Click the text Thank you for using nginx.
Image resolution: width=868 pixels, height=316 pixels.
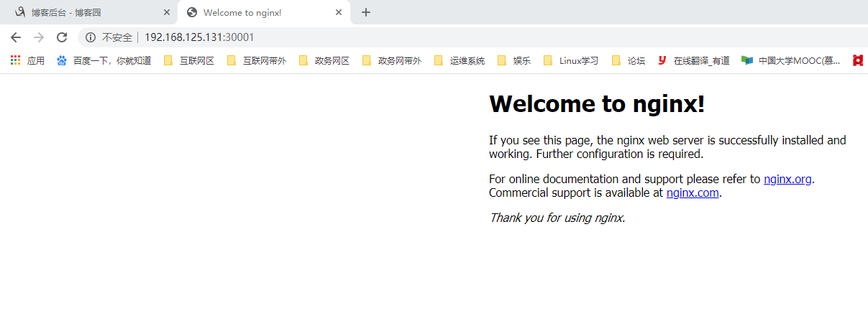[x=557, y=218]
